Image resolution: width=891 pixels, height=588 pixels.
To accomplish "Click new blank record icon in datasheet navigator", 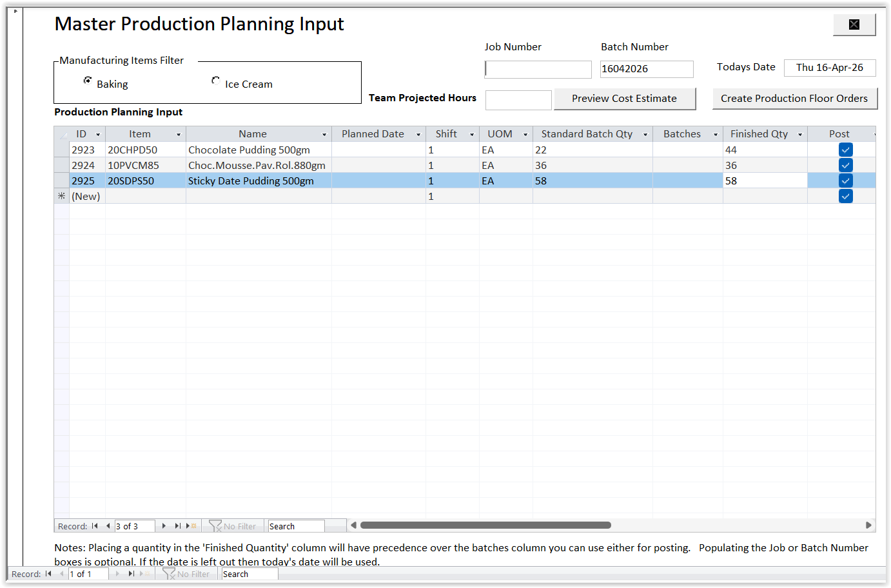I will pyautogui.click(x=191, y=526).
